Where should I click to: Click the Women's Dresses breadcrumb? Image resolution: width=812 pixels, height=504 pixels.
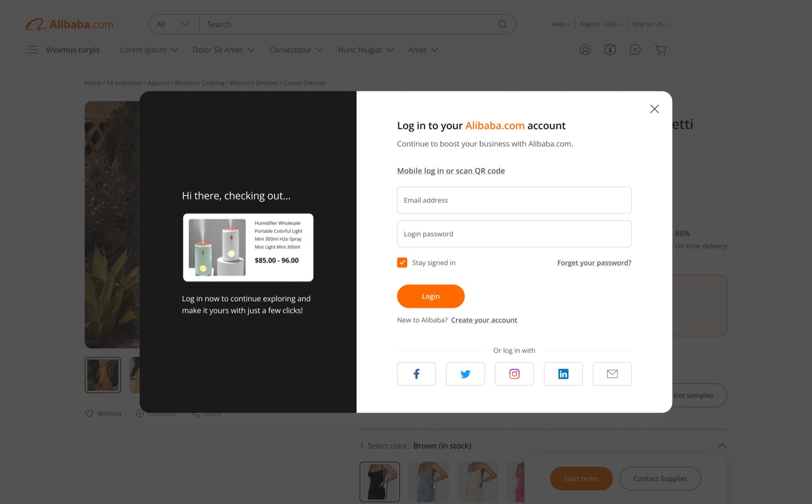click(x=254, y=83)
